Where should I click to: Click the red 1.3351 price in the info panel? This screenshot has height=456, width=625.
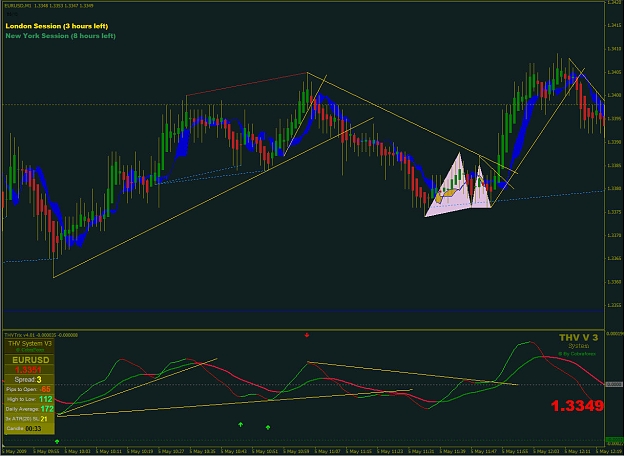coord(28,370)
